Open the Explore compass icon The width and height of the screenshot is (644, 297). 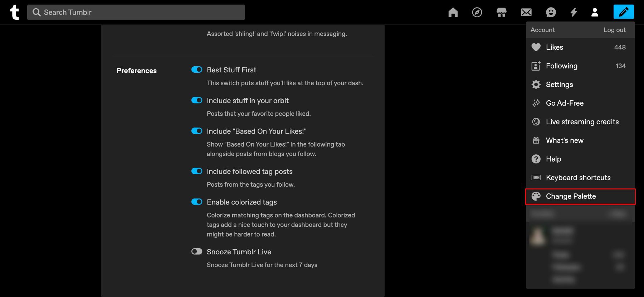point(477,13)
